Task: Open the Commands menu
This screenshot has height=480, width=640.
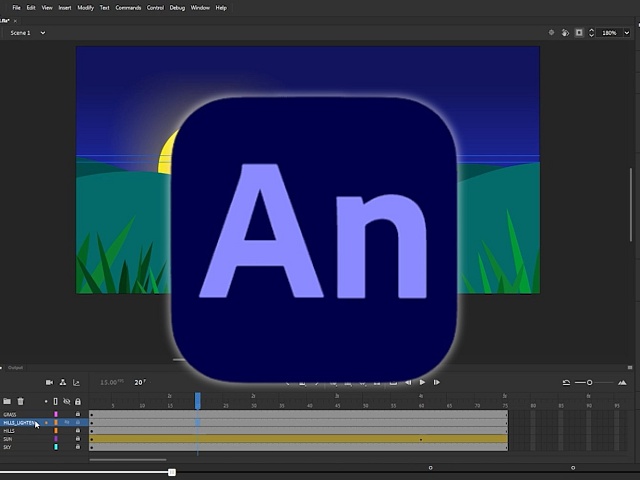Action: coord(128,7)
